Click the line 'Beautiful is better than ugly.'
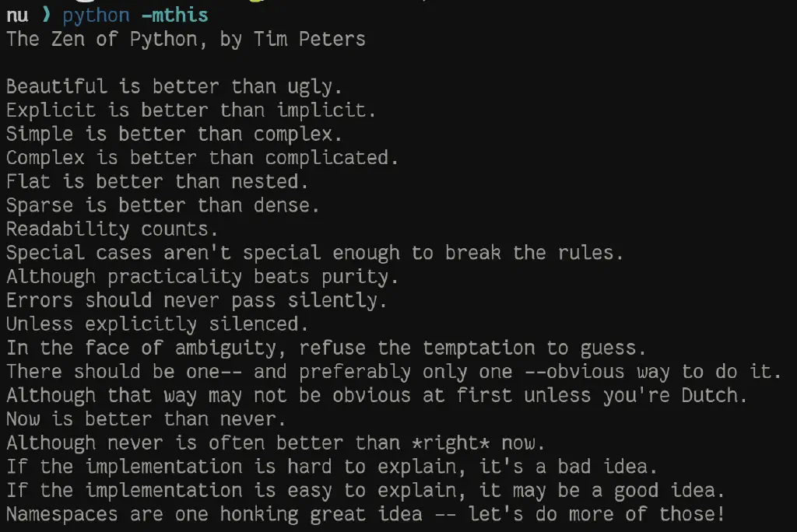Viewport: 797px width, 532px height. click(x=174, y=87)
